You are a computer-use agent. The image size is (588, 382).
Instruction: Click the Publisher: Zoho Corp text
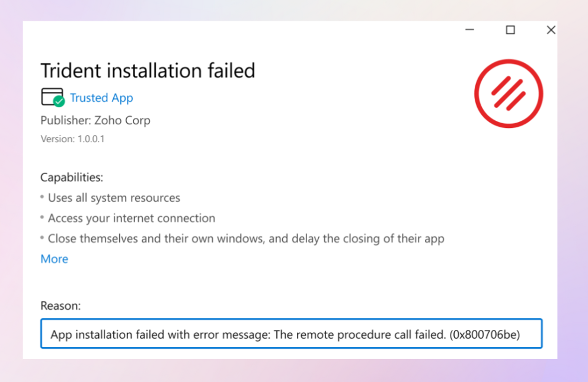tap(95, 120)
